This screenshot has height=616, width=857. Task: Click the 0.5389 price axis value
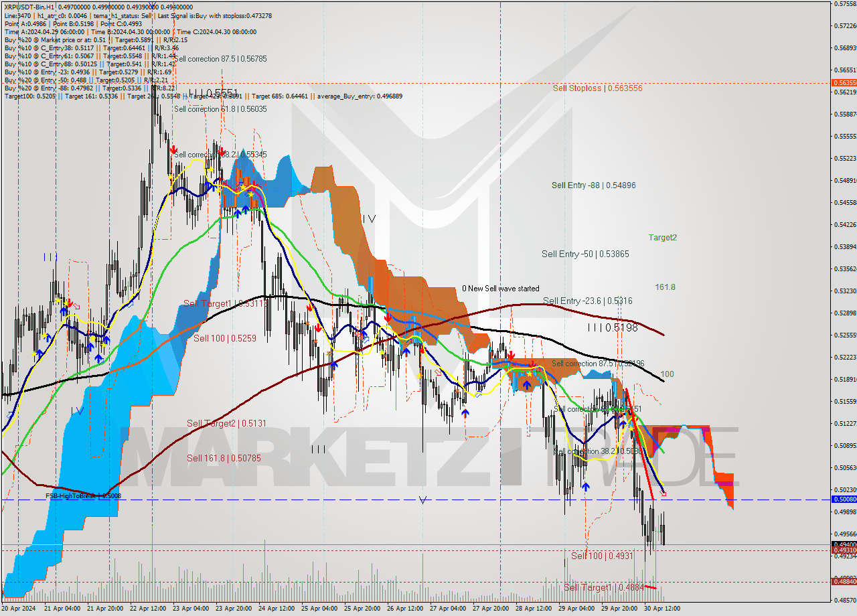[x=845, y=246]
